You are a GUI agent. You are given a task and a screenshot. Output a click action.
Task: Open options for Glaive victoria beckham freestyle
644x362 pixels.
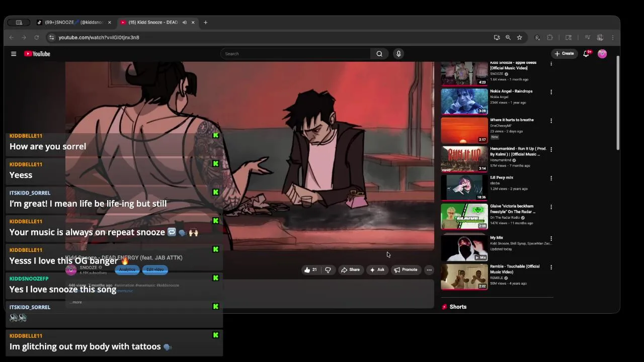[551, 207]
